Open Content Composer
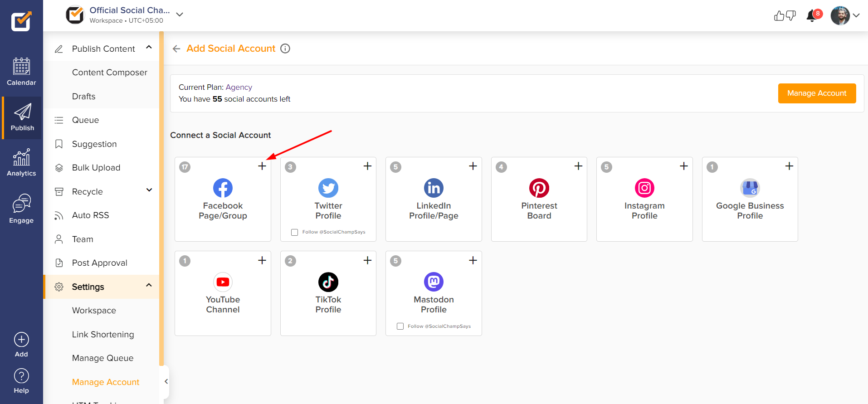Image resolution: width=868 pixels, height=404 pixels. click(109, 73)
